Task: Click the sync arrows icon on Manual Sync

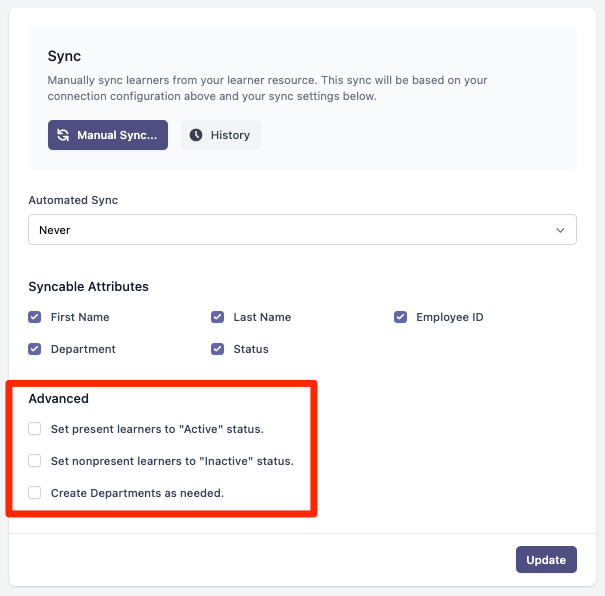Action: (63, 135)
